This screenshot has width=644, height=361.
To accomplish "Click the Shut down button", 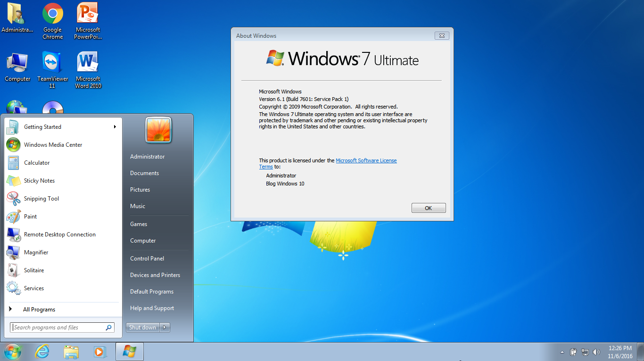I will [x=143, y=327].
